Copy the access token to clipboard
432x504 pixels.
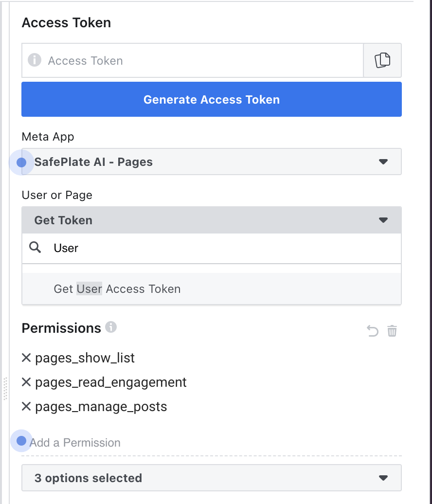coord(382,60)
